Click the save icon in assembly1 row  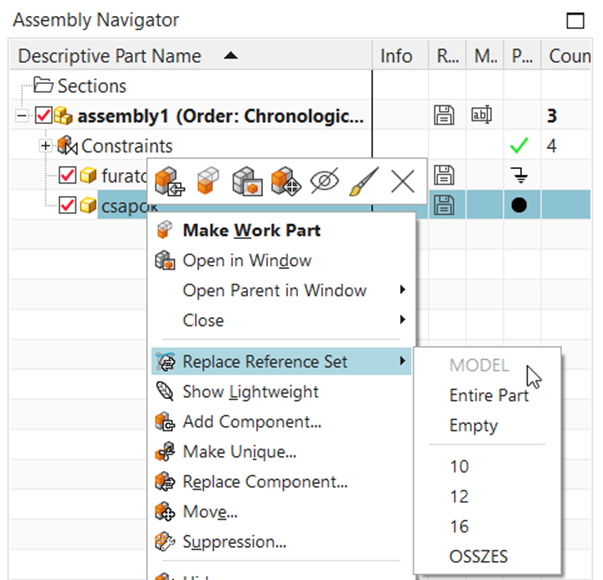(x=443, y=115)
